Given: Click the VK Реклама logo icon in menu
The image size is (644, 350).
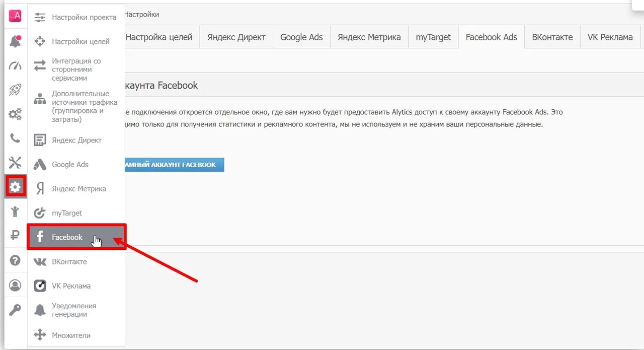Looking at the screenshot, I should coord(40,286).
